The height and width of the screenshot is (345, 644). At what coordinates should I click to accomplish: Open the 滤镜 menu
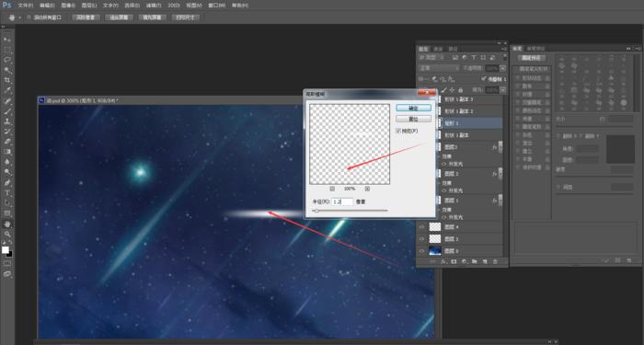pos(154,6)
